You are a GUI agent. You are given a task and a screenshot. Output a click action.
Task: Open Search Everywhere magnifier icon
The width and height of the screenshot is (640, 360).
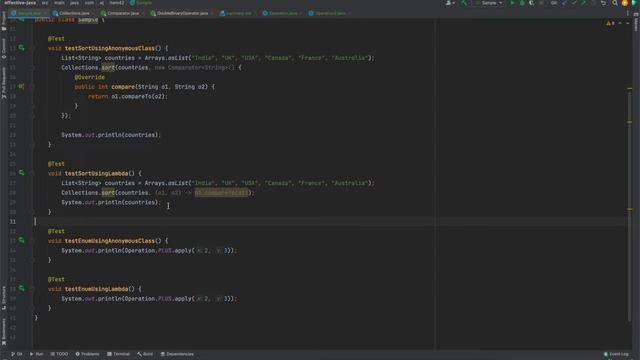click(x=615, y=3)
